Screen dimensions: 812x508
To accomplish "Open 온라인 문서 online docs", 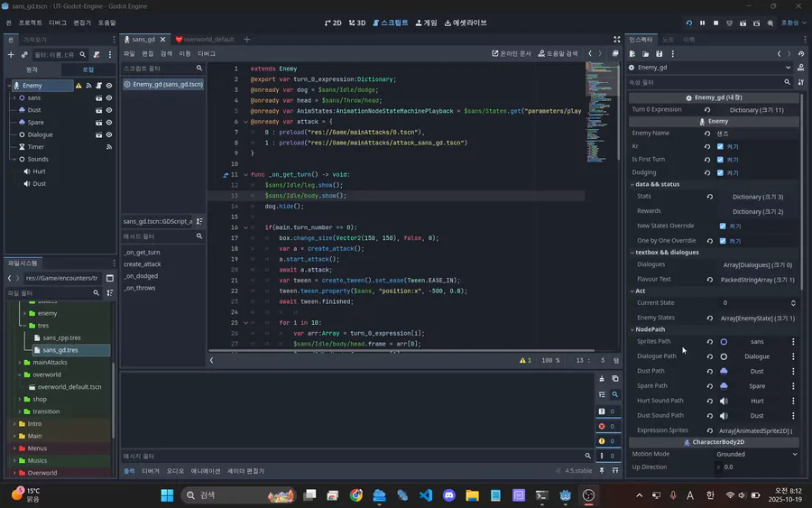I will 512,54.
